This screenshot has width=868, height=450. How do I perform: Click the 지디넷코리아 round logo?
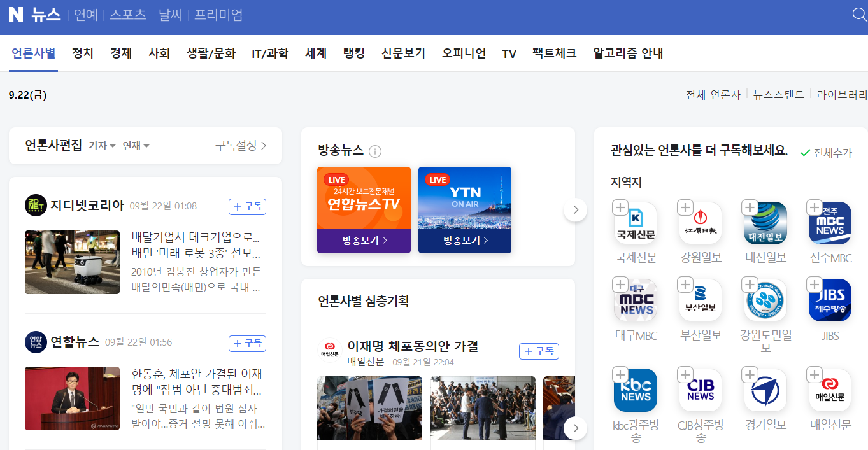[x=36, y=206]
